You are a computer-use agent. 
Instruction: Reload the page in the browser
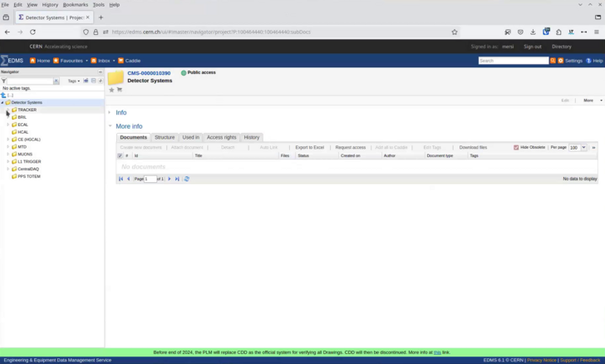[32, 32]
